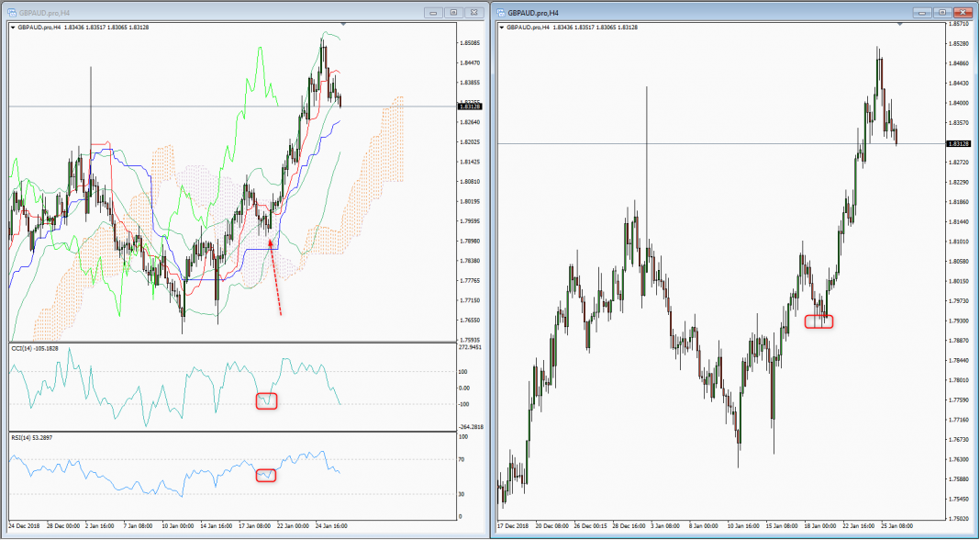Minimize the left GBPAUD chart window

pos(433,12)
